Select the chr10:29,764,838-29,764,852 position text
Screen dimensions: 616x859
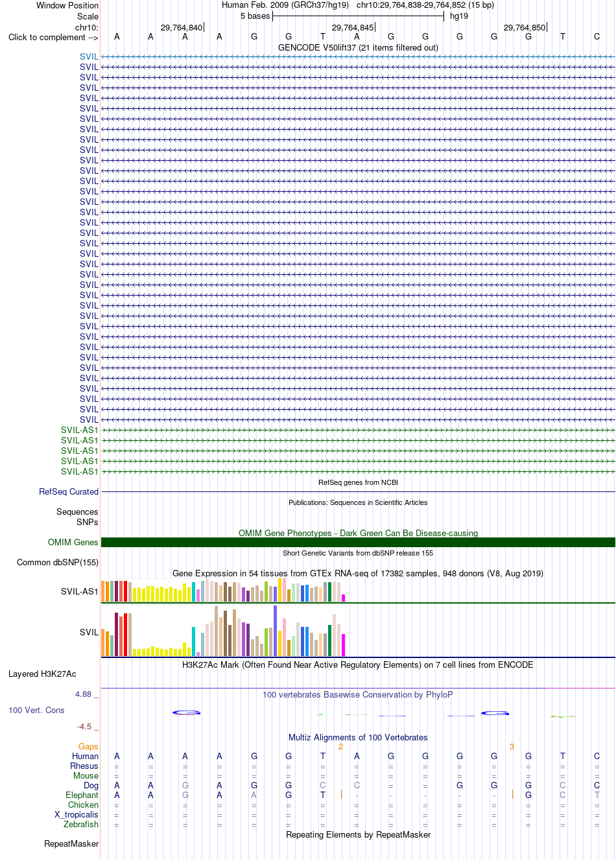pyautogui.click(x=425, y=5)
